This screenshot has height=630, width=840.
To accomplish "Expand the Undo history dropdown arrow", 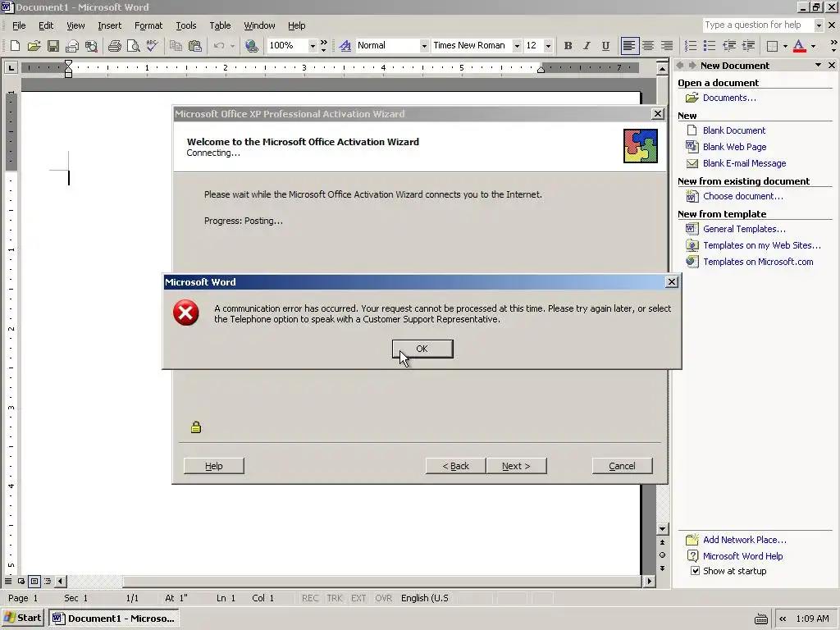I will click(232, 46).
